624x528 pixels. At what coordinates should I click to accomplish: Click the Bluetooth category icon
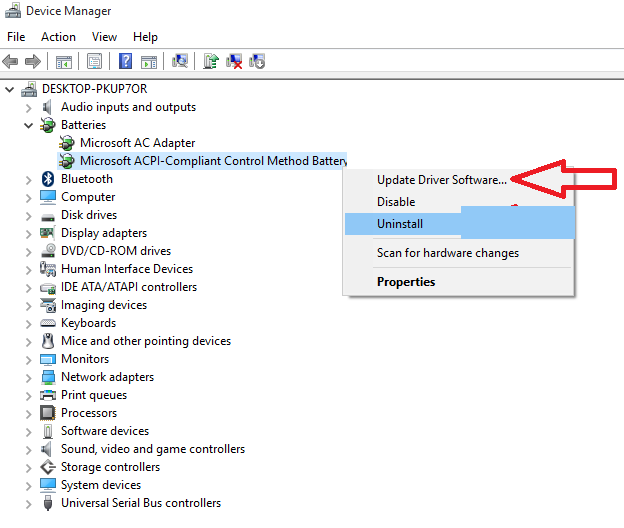tap(48, 179)
